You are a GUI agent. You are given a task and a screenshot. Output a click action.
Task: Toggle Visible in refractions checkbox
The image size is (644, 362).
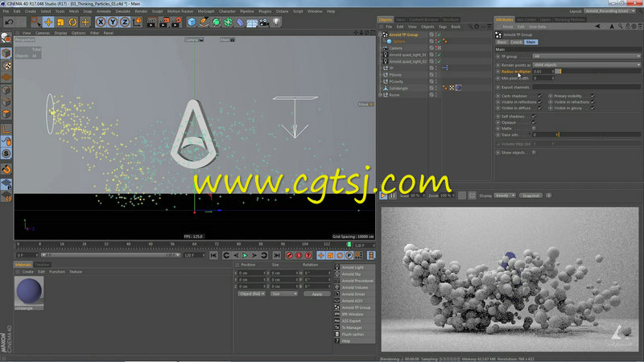592,102
